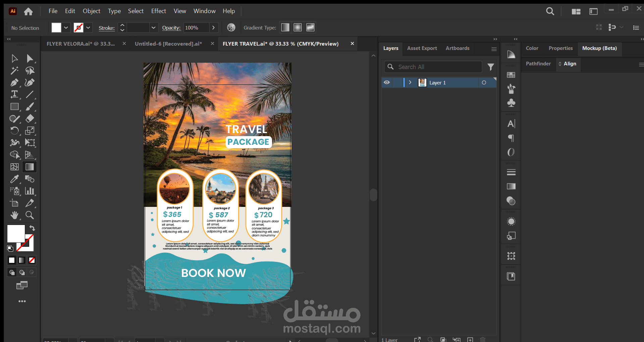Viewport: 644px width, 342px height.
Task: Open the Recolor Artwork color wheel
Action: (231, 27)
